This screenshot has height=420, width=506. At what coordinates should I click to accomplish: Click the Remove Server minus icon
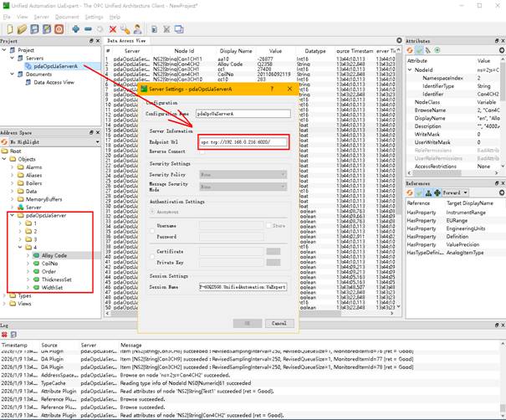coord(89,28)
